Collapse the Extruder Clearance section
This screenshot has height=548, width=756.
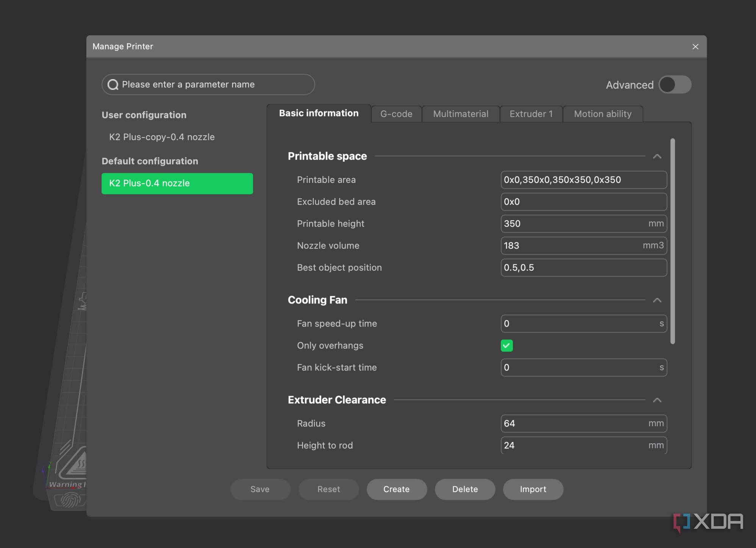[657, 400]
